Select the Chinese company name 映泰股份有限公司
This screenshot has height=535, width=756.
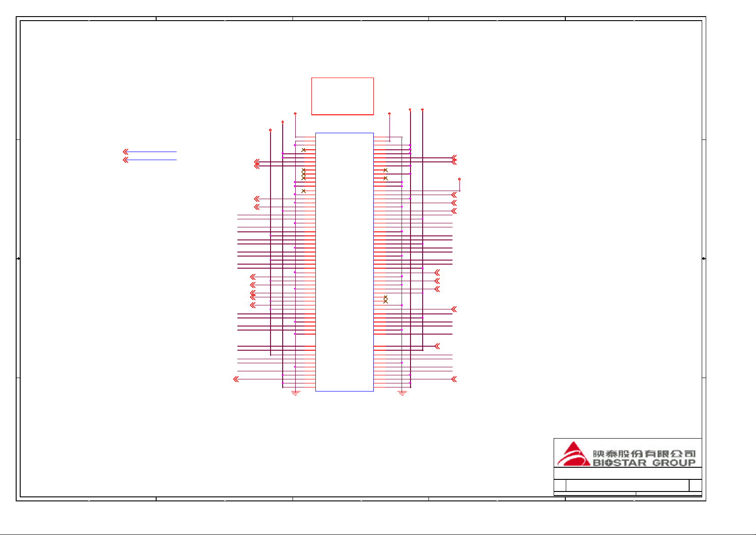click(644, 453)
